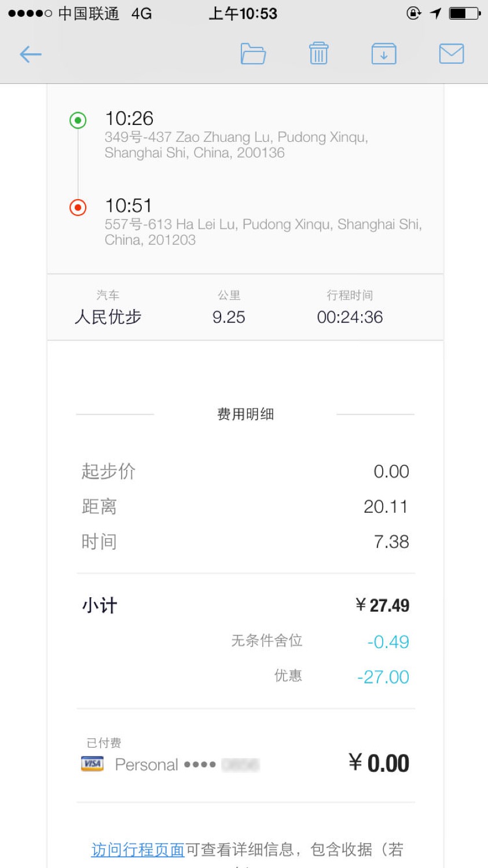Tap the red drop-off location marker
Viewport: 488px width, 868px height.
[78, 207]
